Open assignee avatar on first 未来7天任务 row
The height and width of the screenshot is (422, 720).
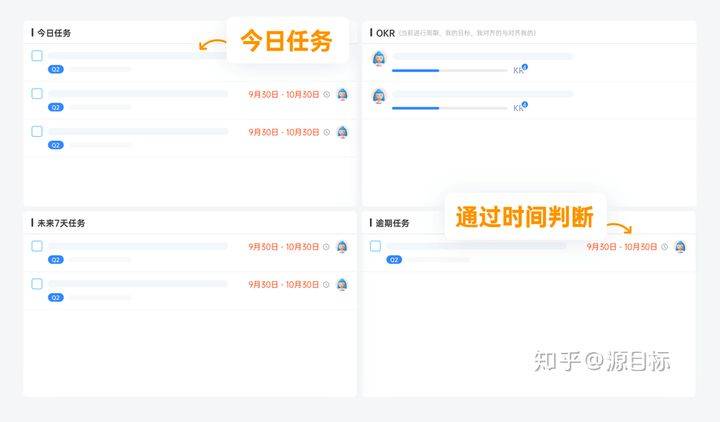[x=342, y=247]
